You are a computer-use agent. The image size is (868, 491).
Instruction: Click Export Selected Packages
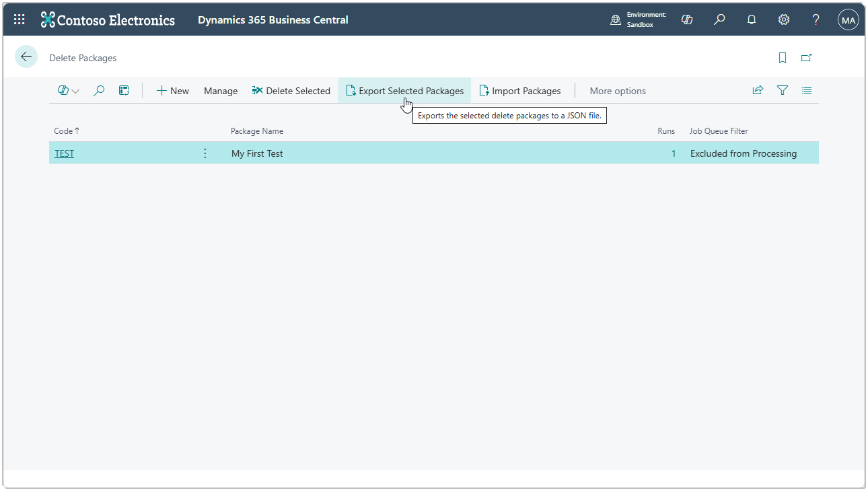[x=404, y=90]
